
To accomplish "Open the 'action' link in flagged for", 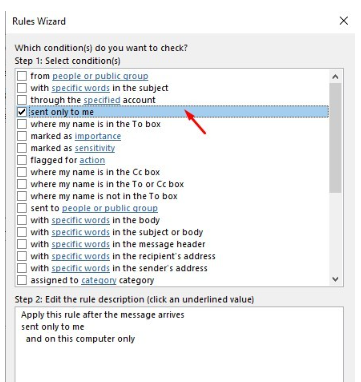I will (92, 160).
